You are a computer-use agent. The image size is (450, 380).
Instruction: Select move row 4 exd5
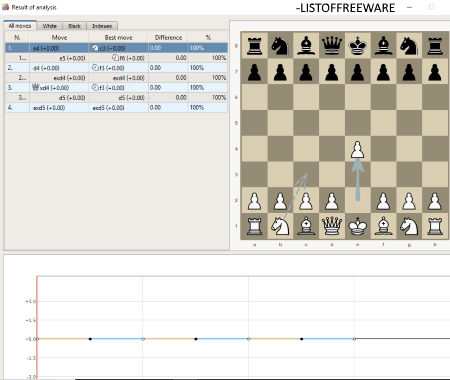pos(116,108)
